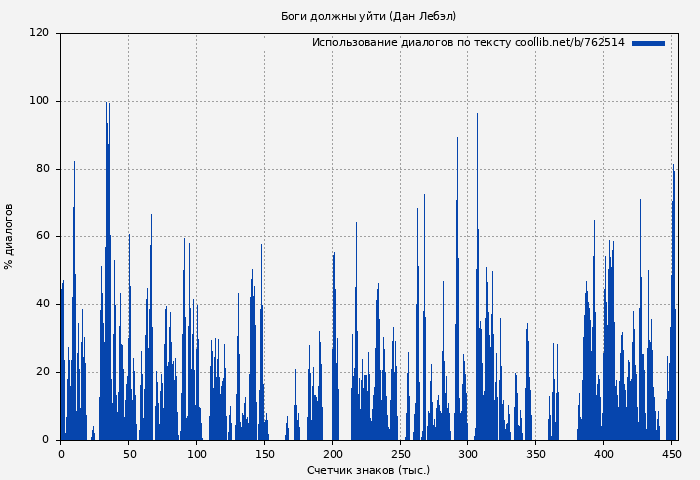Click the x-axis tick label 300

[468, 454]
